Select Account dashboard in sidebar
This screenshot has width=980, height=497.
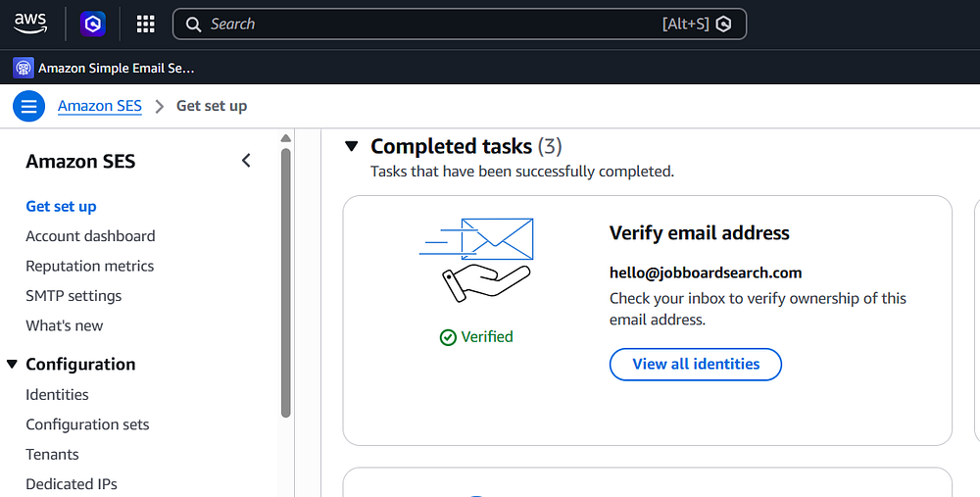[x=90, y=236]
